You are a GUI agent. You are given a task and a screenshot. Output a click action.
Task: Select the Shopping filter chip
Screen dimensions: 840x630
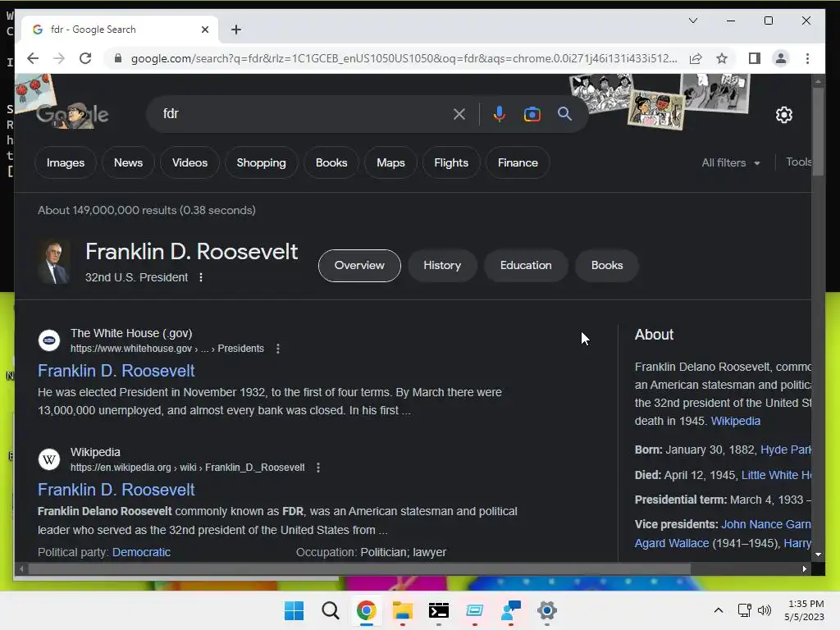[x=261, y=163]
